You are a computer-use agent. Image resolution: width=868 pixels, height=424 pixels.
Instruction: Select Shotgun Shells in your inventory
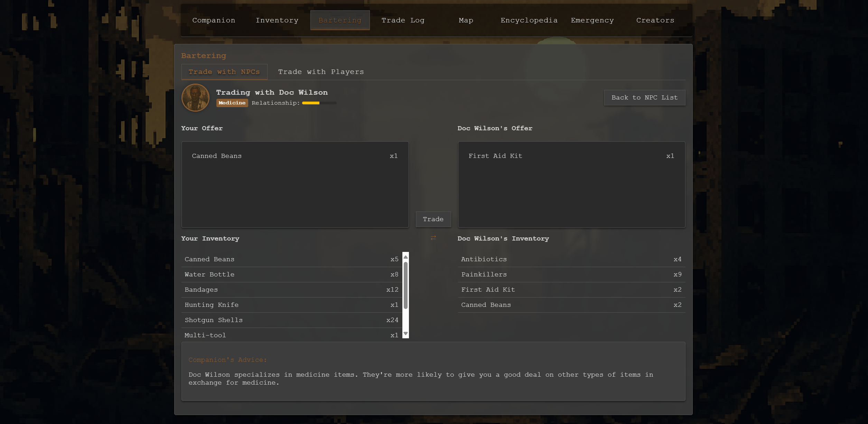pos(291,320)
